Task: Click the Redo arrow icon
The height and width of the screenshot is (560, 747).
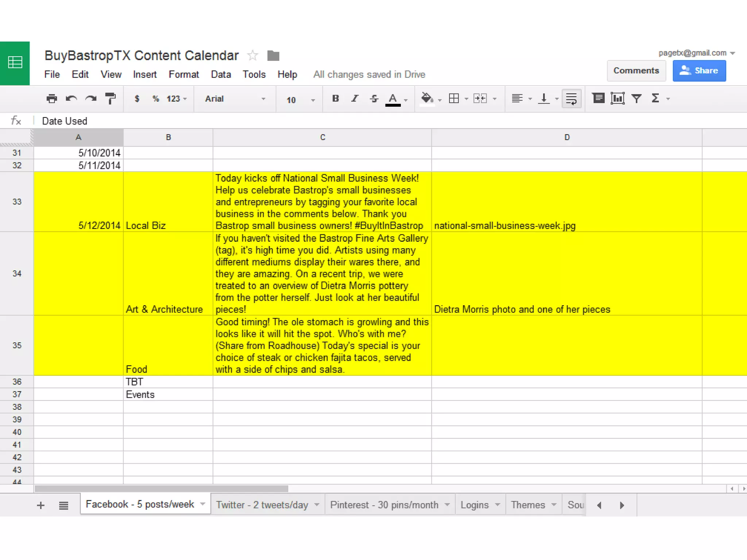Action: (x=91, y=99)
